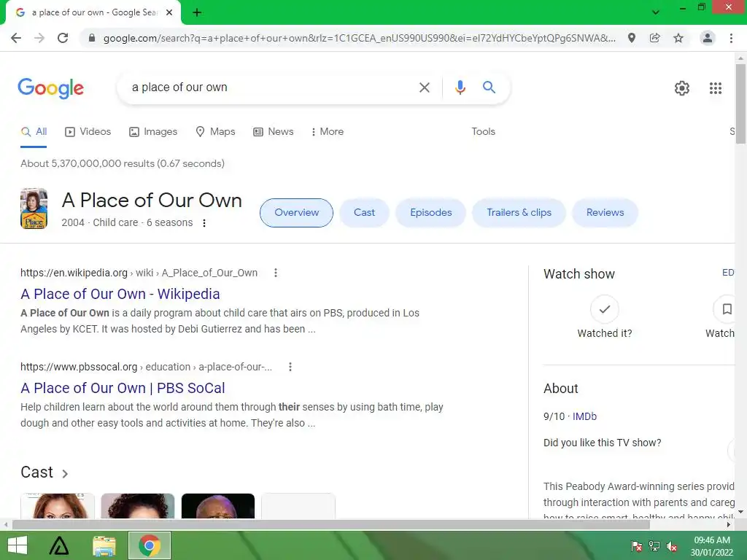Clear the search query text
This screenshot has height=560, width=747.
click(424, 87)
